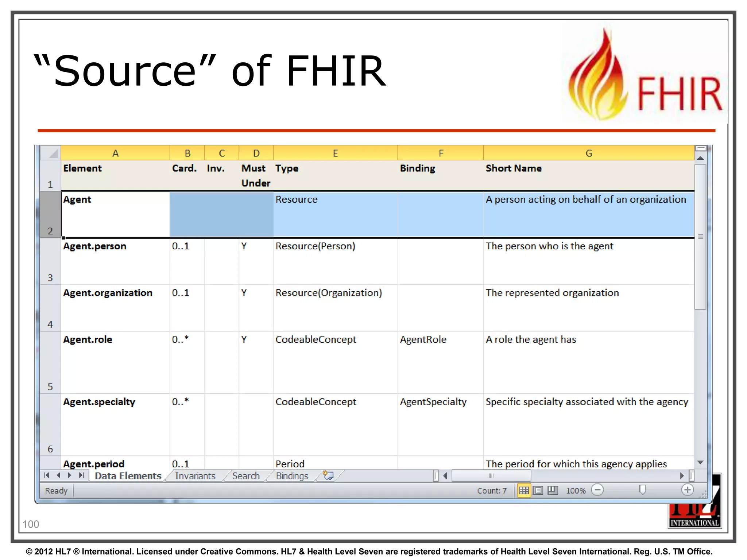Click the 'Must Under' header cell
This screenshot has width=747, height=560.
(256, 175)
